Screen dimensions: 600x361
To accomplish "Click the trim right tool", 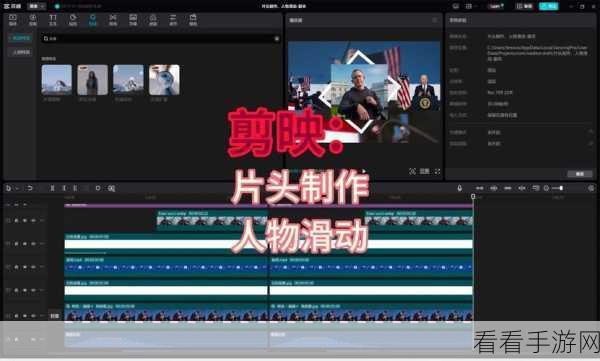I will coord(75,188).
